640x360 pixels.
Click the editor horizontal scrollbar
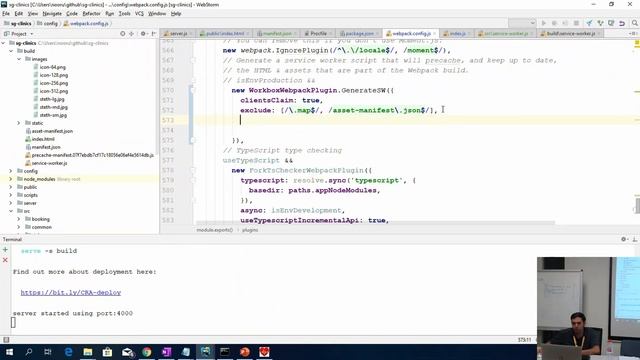coord(376,223)
